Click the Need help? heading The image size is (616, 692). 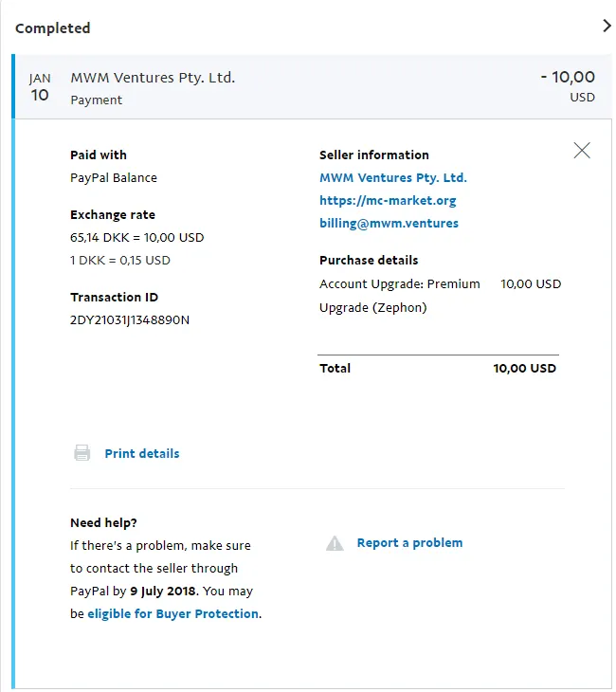(103, 523)
